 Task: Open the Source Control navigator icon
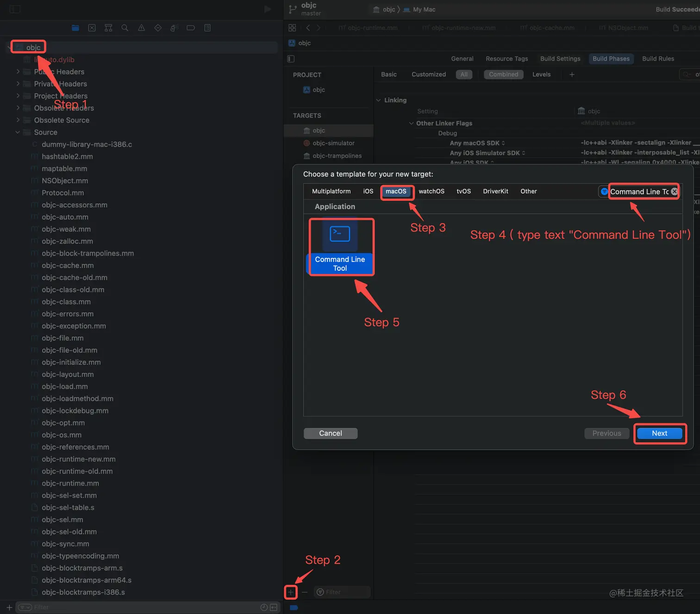coord(92,28)
